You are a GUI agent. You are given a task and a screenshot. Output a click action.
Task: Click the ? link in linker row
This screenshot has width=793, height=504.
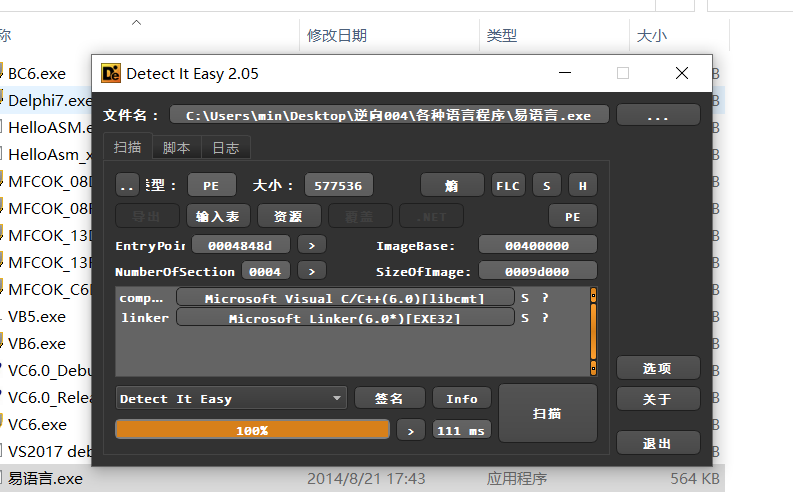coord(545,317)
